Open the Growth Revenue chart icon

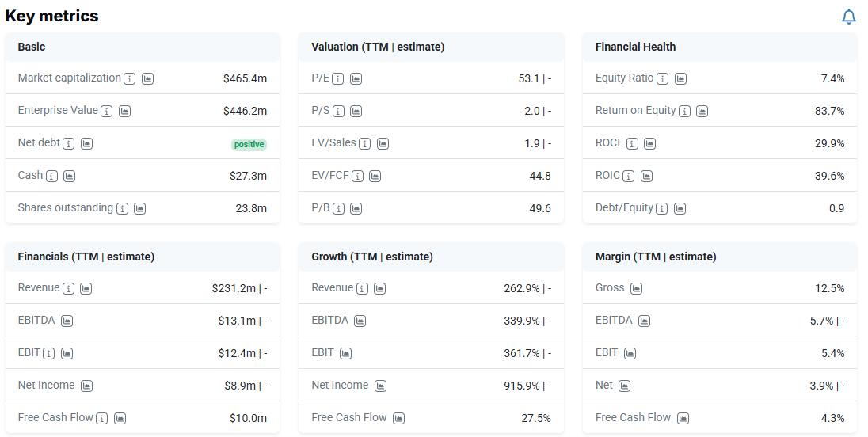(x=380, y=289)
